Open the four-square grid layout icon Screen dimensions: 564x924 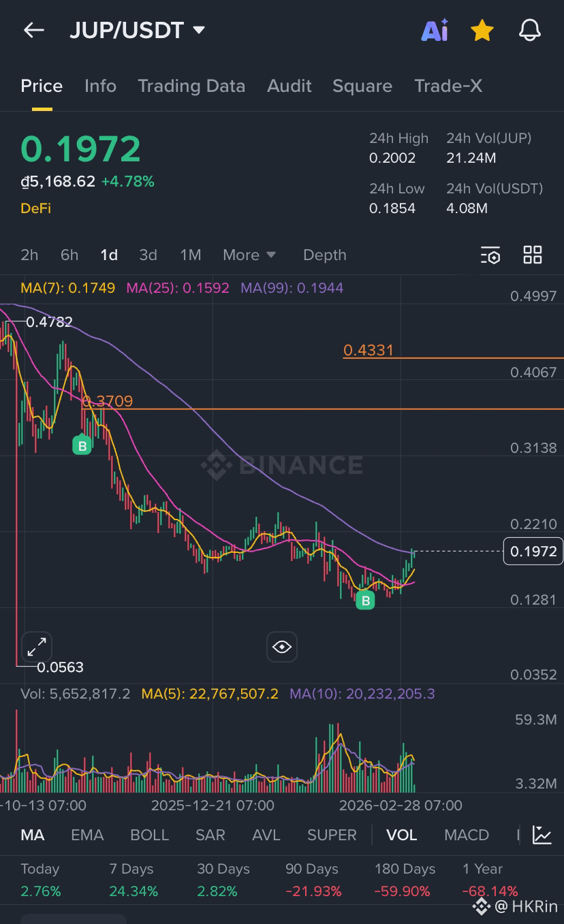pyautogui.click(x=533, y=255)
